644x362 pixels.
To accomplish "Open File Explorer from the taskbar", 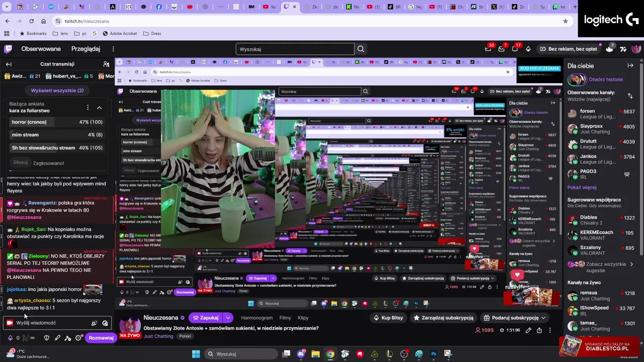I will [315, 354].
